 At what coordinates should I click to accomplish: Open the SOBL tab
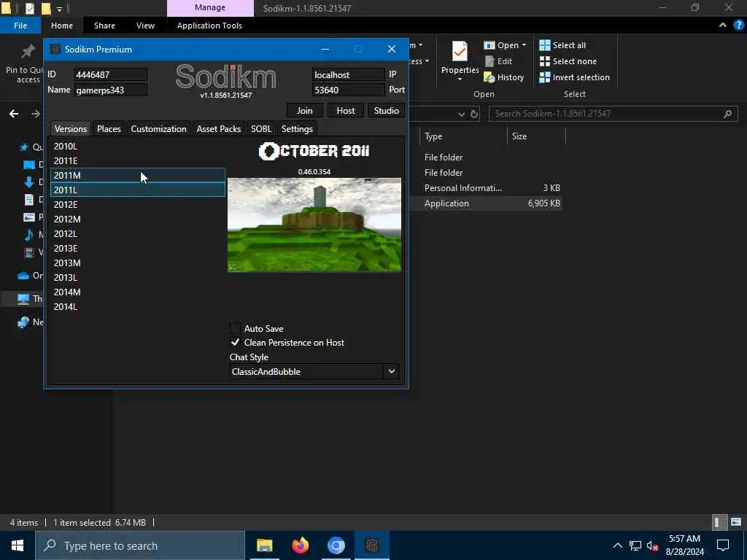pos(261,128)
